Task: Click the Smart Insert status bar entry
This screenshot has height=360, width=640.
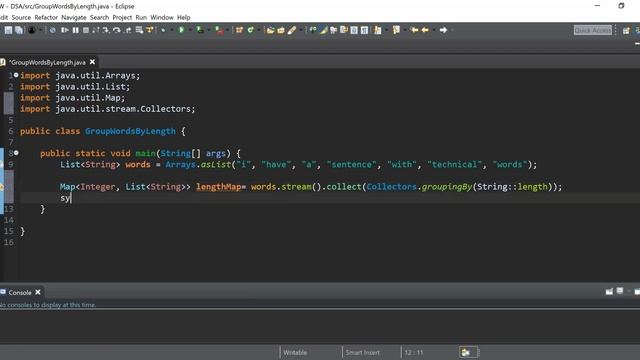Action: [362, 353]
